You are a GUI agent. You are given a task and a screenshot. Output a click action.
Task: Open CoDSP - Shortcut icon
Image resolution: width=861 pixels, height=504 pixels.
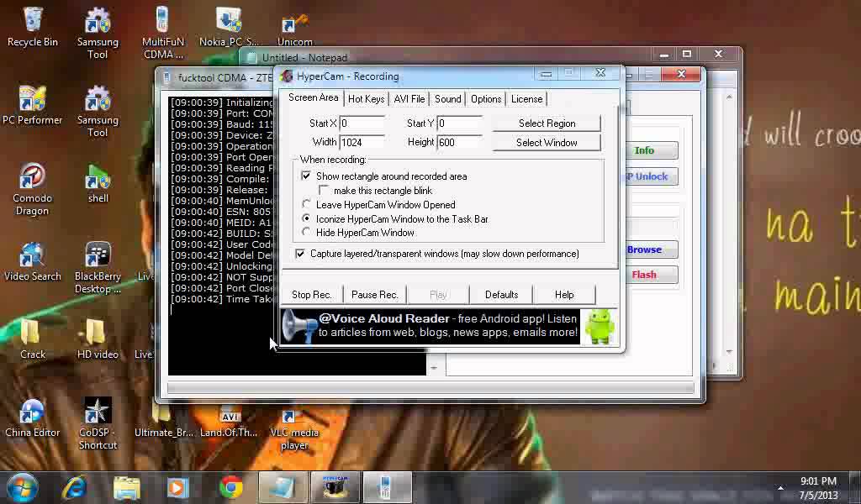pos(98,423)
